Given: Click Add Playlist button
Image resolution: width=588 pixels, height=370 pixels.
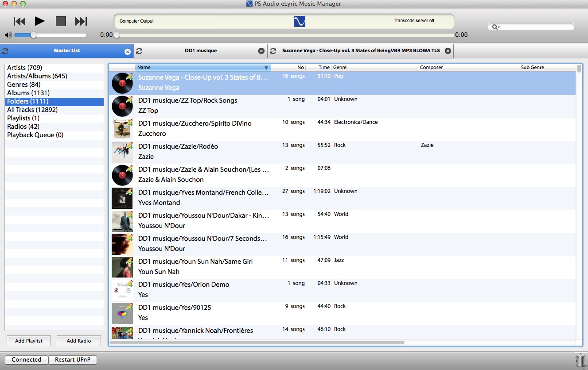Looking at the screenshot, I should (29, 341).
